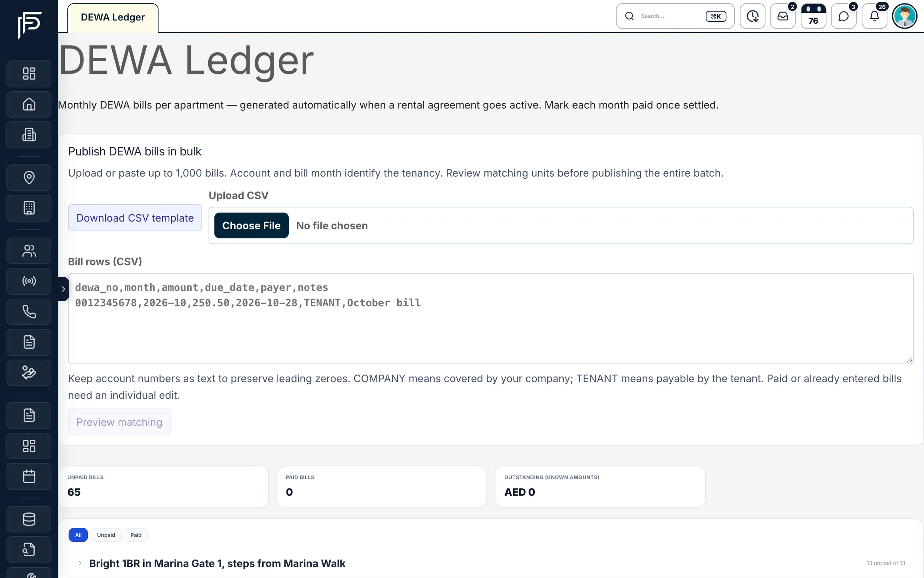Click the textarea resize grip corner
The height and width of the screenshot is (578, 924).
point(909,360)
